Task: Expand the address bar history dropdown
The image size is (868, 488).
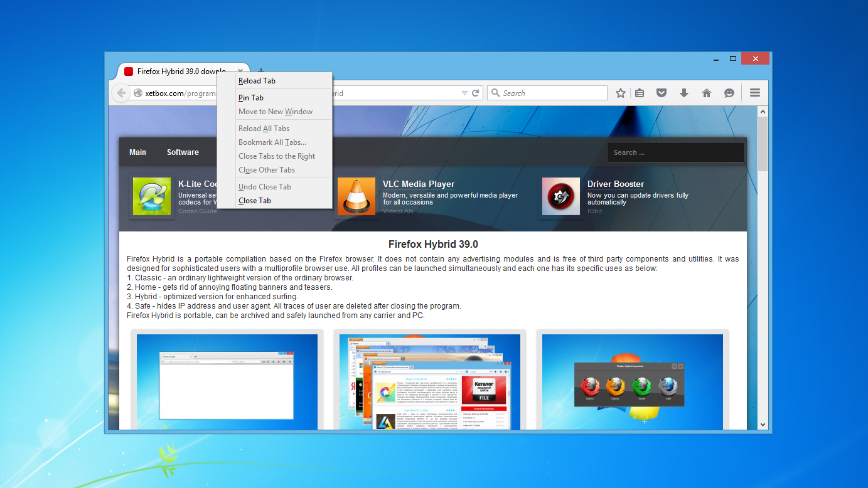Action: point(464,93)
